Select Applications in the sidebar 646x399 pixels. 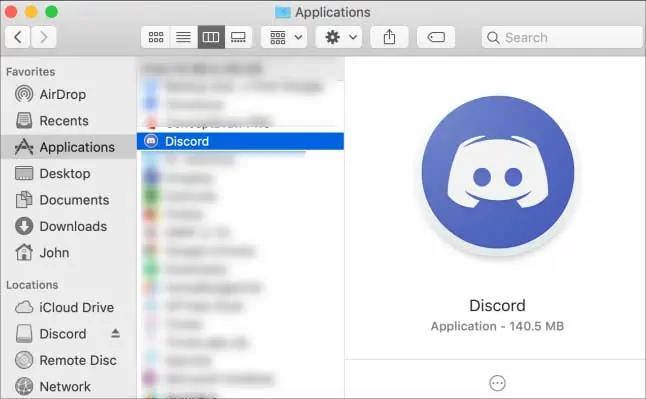point(68,147)
